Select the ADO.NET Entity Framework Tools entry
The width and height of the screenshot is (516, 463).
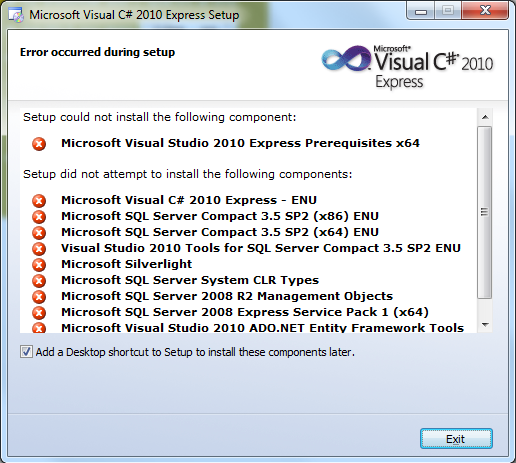[x=263, y=328]
